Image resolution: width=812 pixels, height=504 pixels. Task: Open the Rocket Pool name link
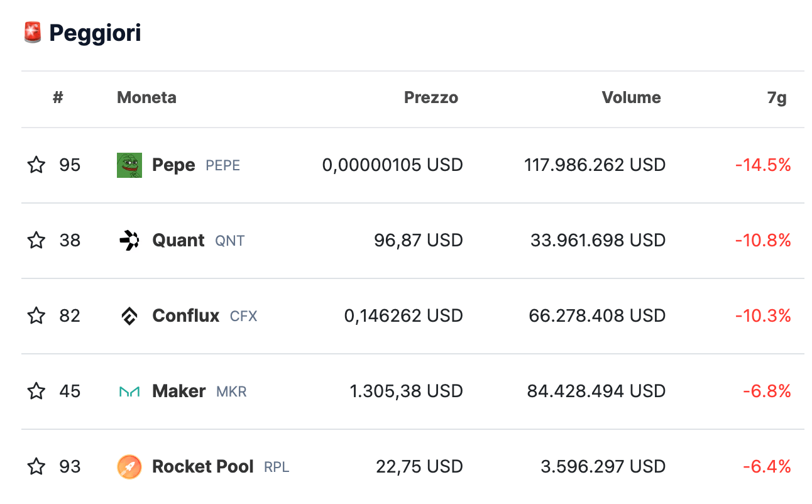[x=203, y=467]
